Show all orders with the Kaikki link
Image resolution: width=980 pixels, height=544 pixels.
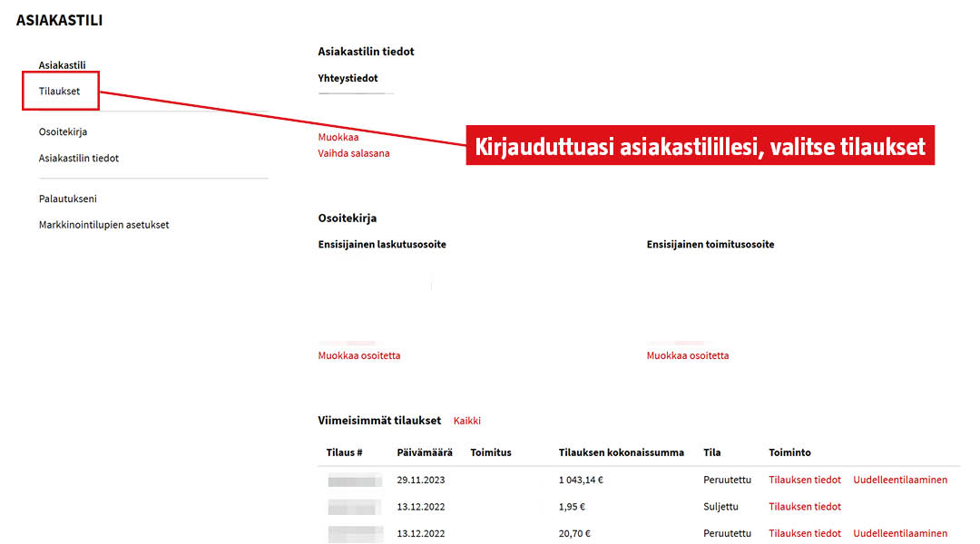(466, 421)
